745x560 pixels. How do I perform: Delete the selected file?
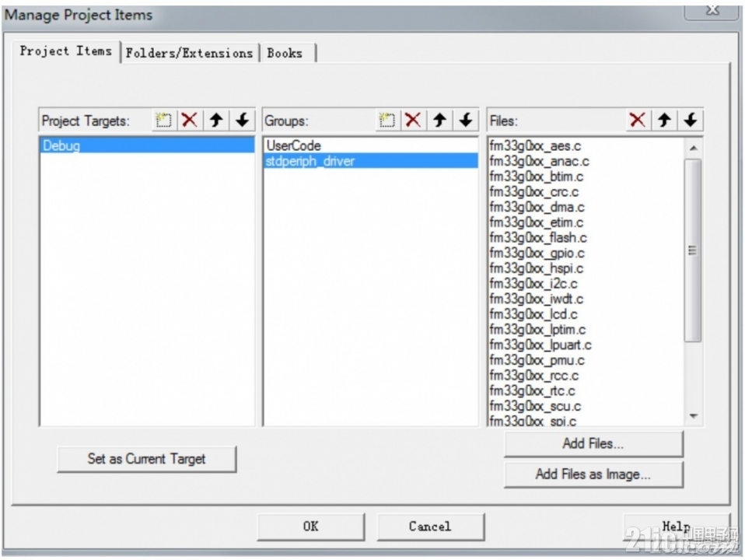pyautogui.click(x=638, y=121)
